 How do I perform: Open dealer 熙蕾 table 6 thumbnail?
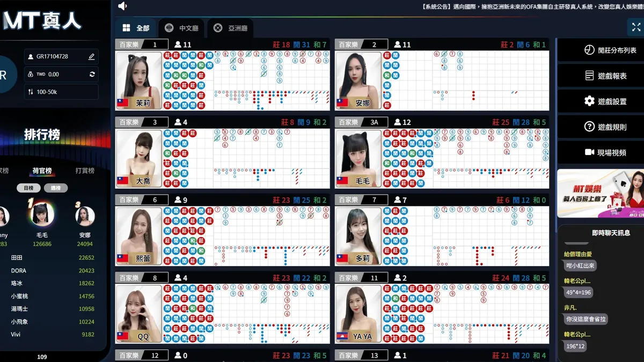pyautogui.click(x=139, y=237)
